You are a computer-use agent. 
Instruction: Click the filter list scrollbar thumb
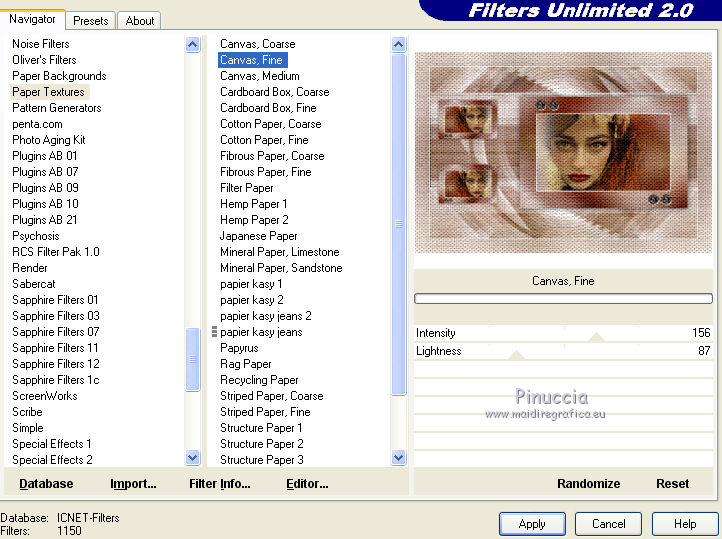coord(398,224)
